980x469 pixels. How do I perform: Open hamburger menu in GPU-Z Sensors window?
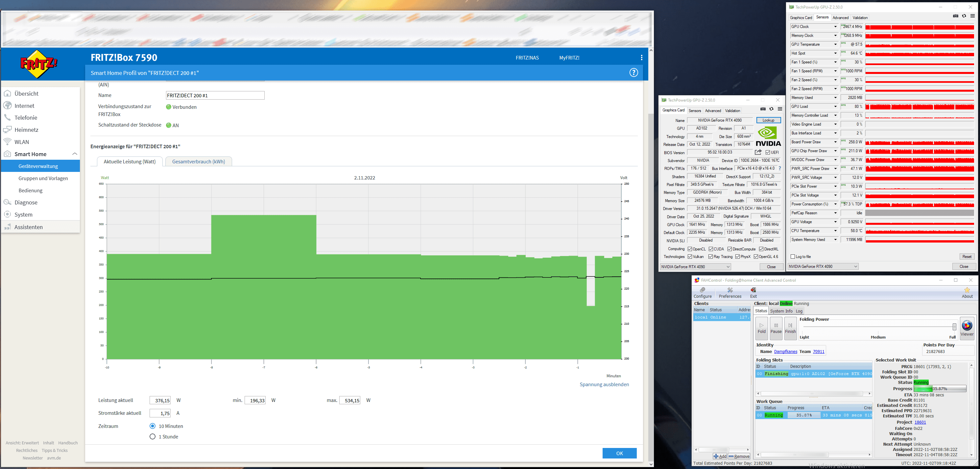tap(972, 16)
